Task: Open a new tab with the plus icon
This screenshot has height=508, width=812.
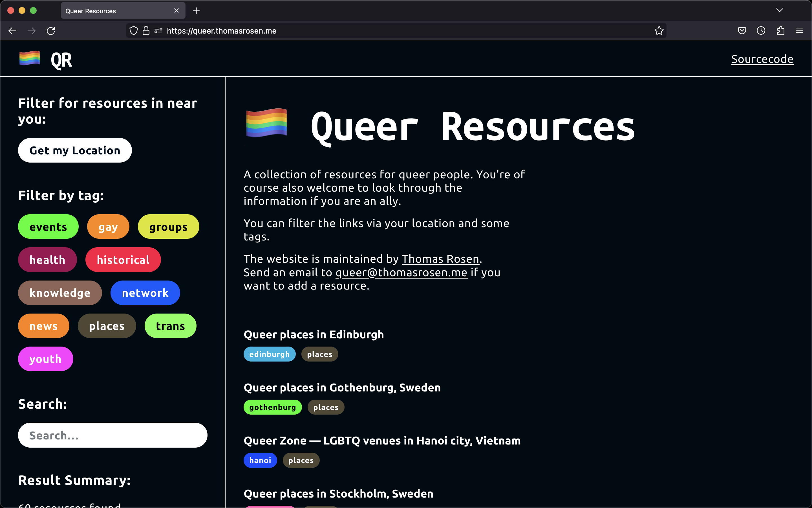Action: click(196, 11)
